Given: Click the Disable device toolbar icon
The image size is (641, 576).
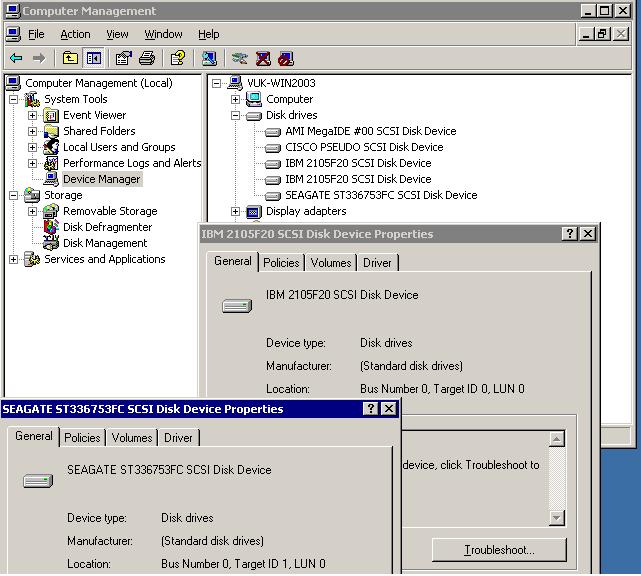Looking at the screenshot, I should pos(286,59).
